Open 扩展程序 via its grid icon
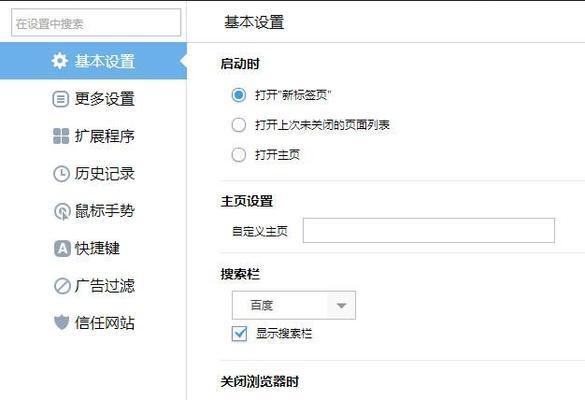Image resolution: width=585 pixels, height=400 pixels. pos(61,136)
